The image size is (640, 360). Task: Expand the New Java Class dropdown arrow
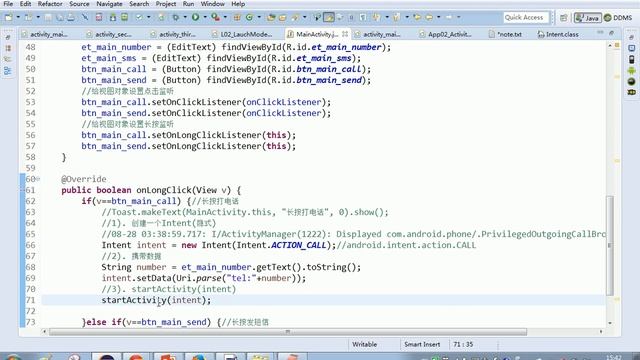pos(259,17)
